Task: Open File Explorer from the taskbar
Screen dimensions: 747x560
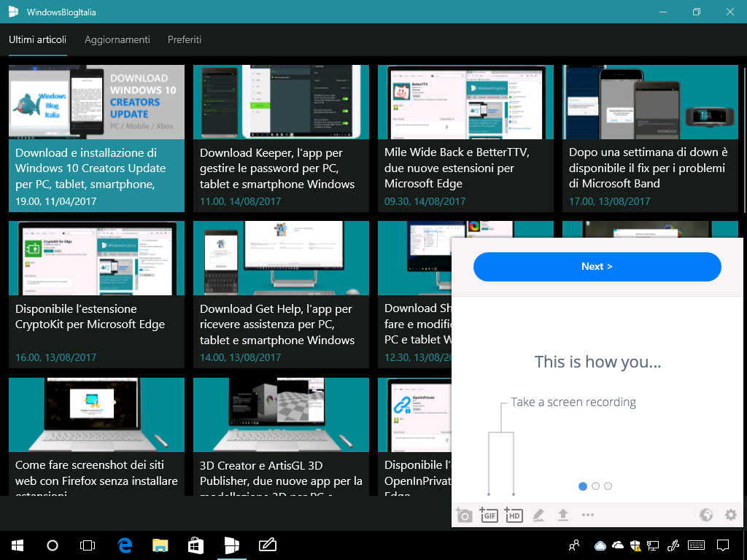Action: point(160,545)
